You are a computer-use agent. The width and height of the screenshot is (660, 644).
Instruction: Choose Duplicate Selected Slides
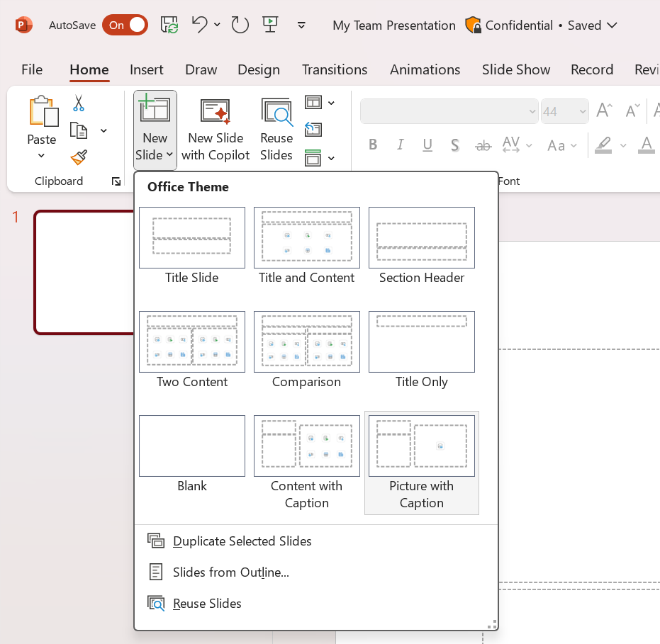(242, 541)
